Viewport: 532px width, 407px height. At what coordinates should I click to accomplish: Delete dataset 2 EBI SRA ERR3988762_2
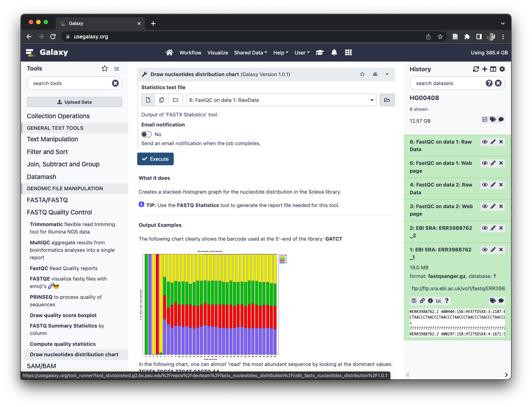tap(501, 228)
